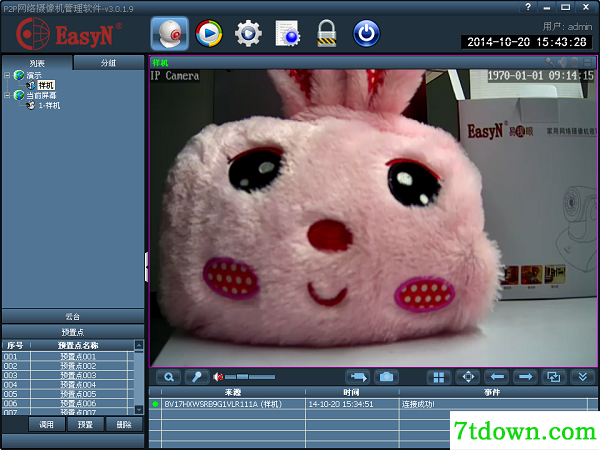Select 当前屏幕 node in tree
Image resolution: width=600 pixels, height=450 pixels.
pyautogui.click(x=41, y=95)
